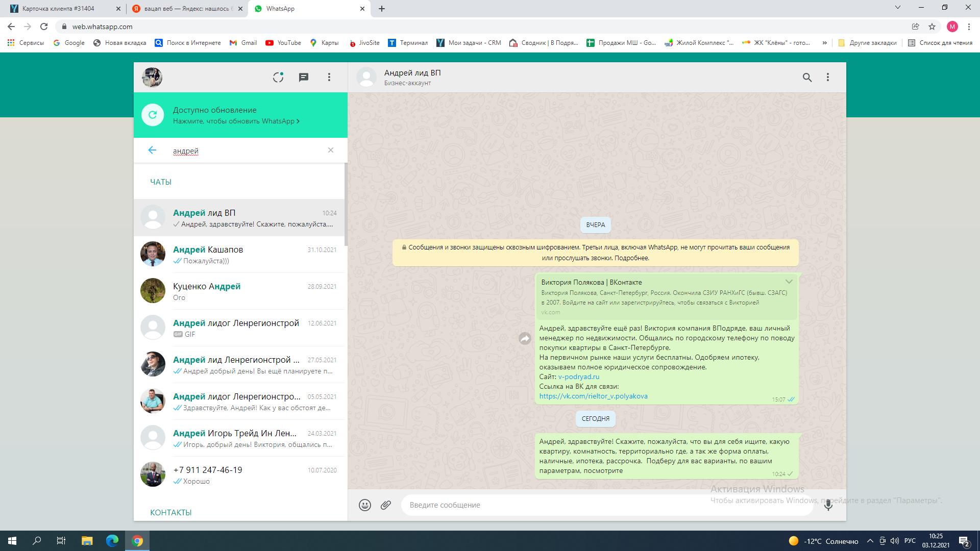Open the vk.com/rieltor_v.polyakova link
Image resolution: width=980 pixels, height=551 pixels.
[593, 396]
